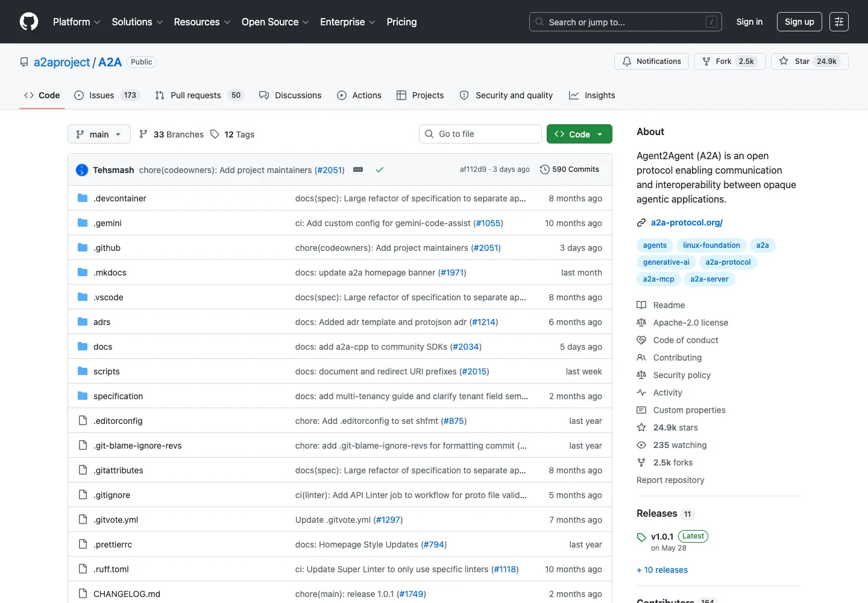
Task: Click the Sign in link
Action: click(749, 22)
